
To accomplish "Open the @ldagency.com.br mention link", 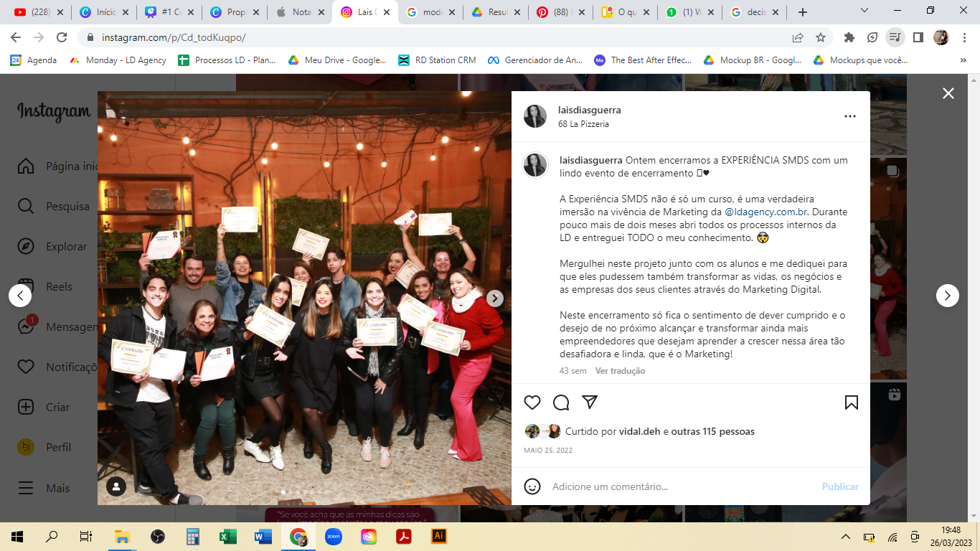I will tap(766, 212).
